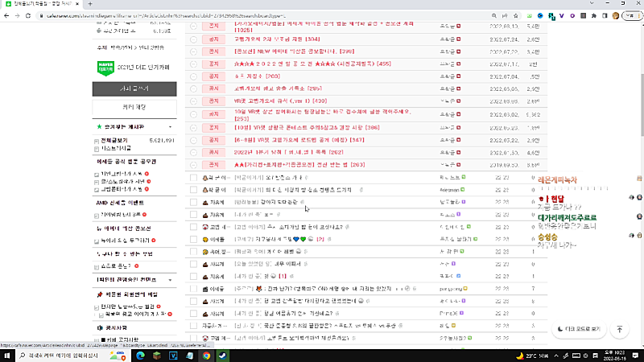Open the browser side panel icon

click(x=605, y=15)
